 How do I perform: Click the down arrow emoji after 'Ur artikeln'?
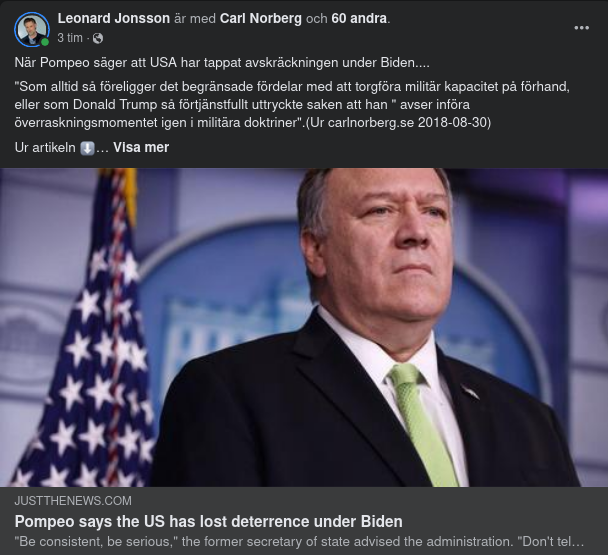click(87, 148)
